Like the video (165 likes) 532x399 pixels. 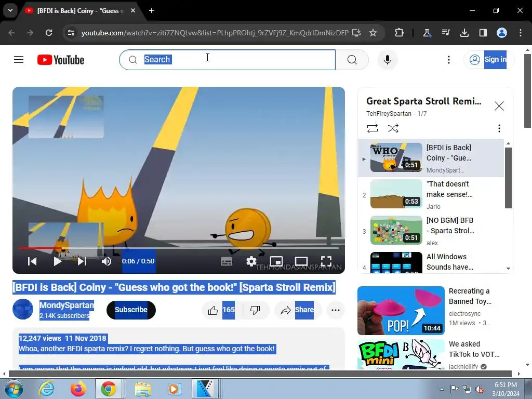[221, 310]
